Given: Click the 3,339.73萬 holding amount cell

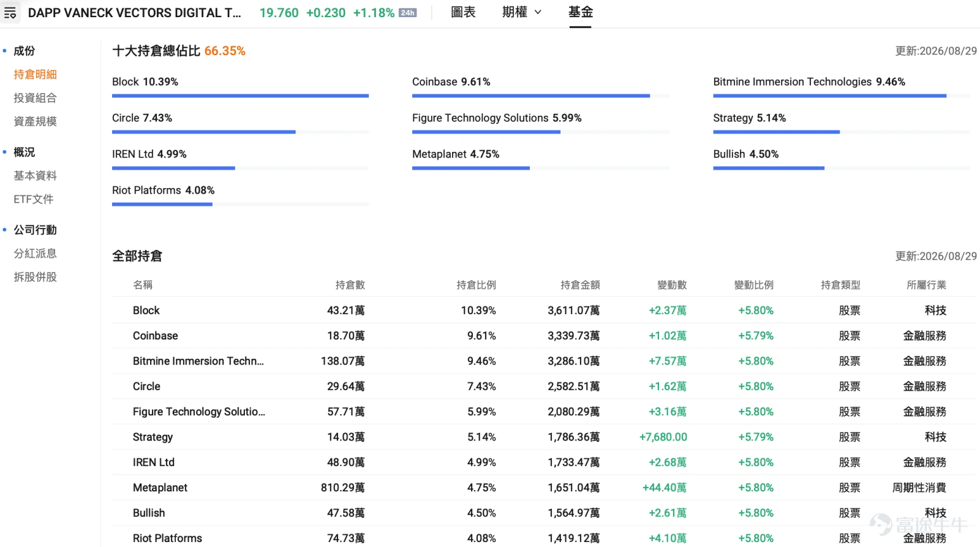Looking at the screenshot, I should pos(574,336).
